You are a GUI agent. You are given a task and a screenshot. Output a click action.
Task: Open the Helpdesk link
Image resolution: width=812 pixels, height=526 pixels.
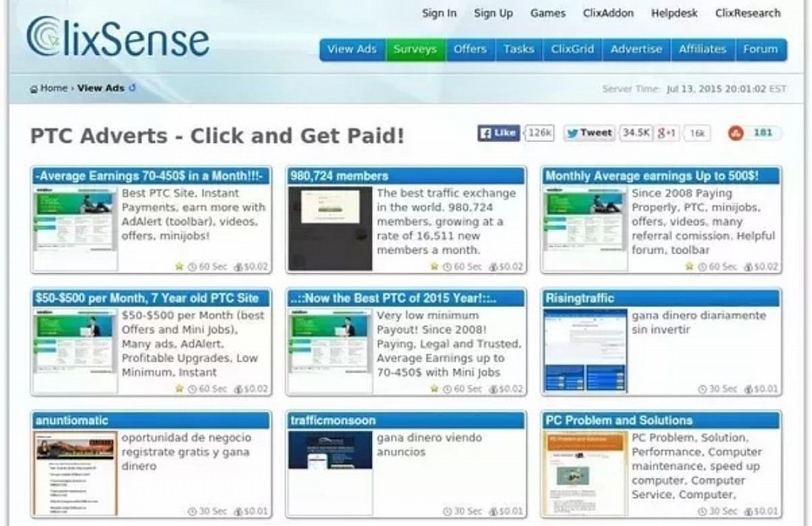tap(674, 14)
